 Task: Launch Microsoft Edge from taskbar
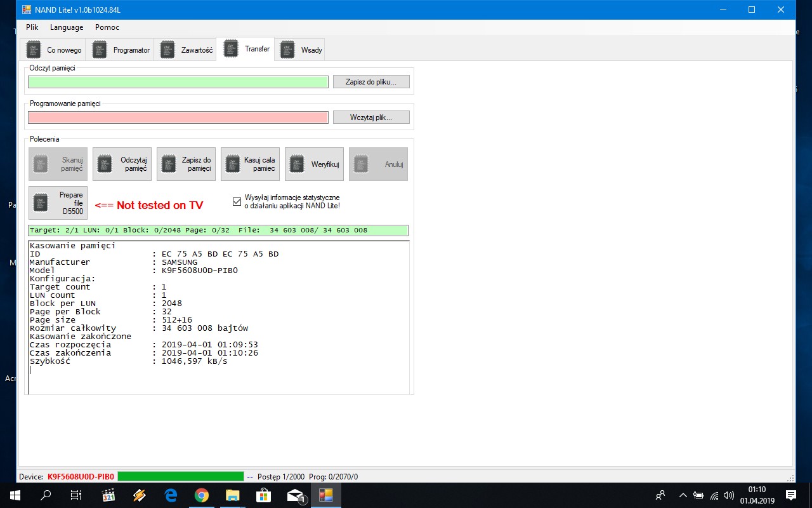point(171,495)
